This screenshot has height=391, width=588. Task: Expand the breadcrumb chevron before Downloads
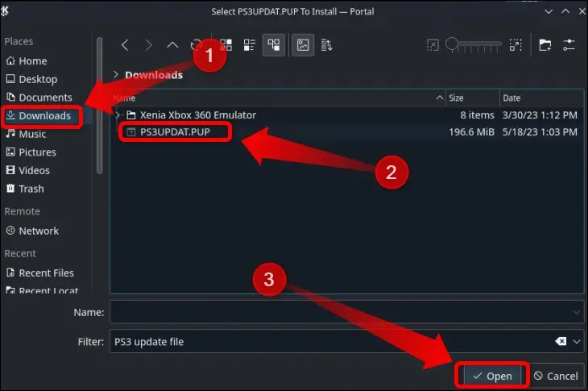116,75
